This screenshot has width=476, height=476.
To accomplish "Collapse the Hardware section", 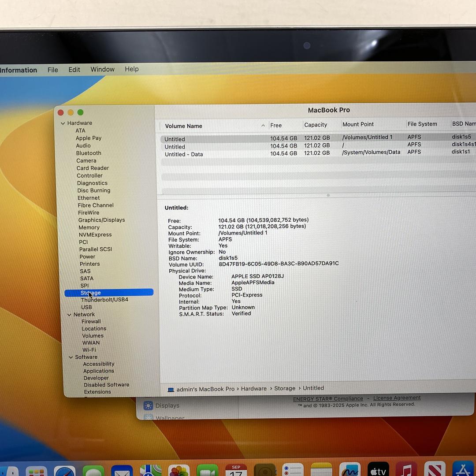I will [63, 123].
